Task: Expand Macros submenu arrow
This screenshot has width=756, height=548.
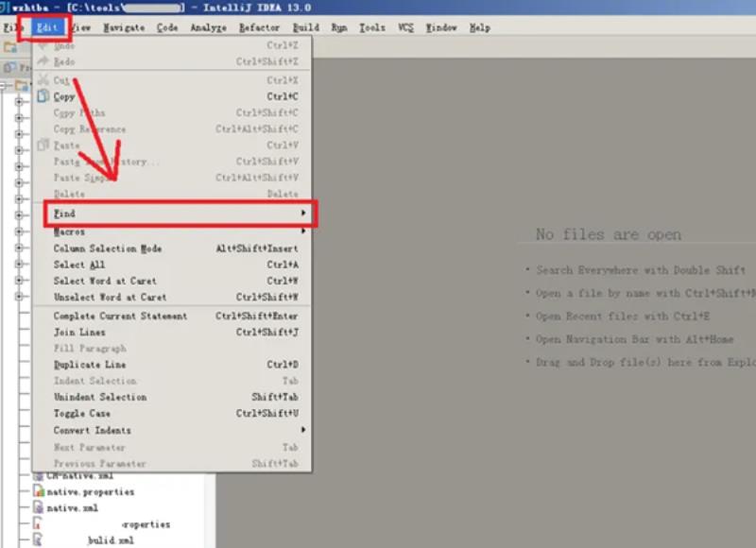Action: [x=303, y=231]
